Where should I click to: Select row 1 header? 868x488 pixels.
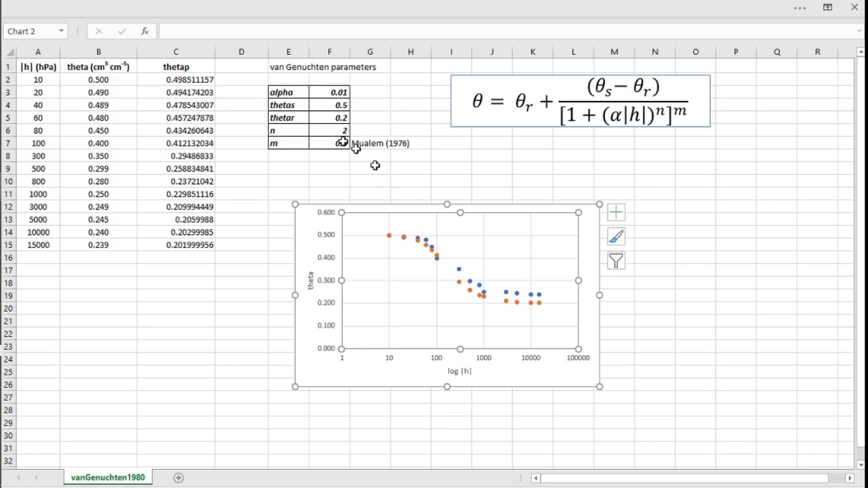tap(8, 67)
